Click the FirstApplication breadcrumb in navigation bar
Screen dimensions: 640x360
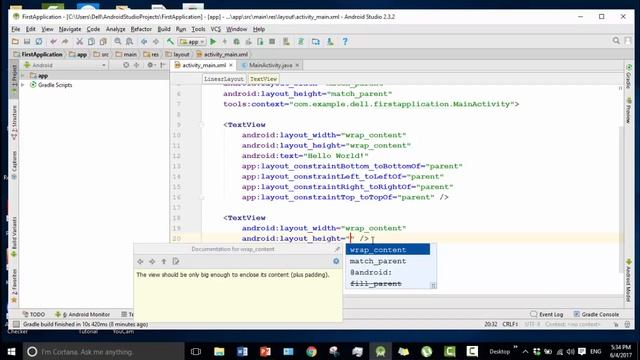point(38,54)
